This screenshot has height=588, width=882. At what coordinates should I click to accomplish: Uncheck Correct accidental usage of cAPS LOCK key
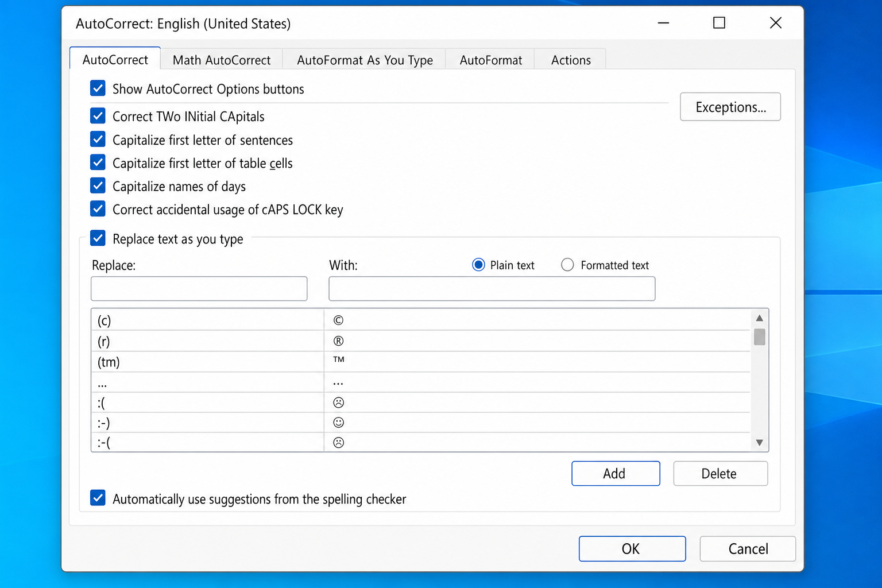click(98, 209)
